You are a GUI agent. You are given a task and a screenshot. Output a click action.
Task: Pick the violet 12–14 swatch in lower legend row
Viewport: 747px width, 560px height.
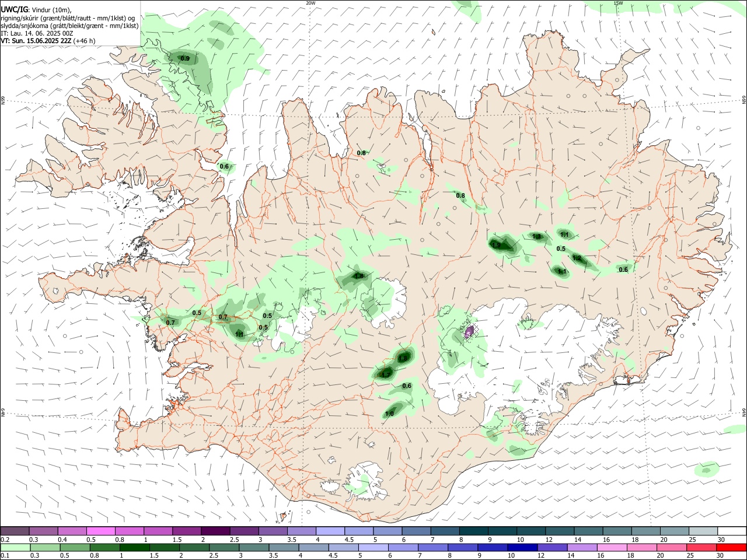tap(551, 547)
